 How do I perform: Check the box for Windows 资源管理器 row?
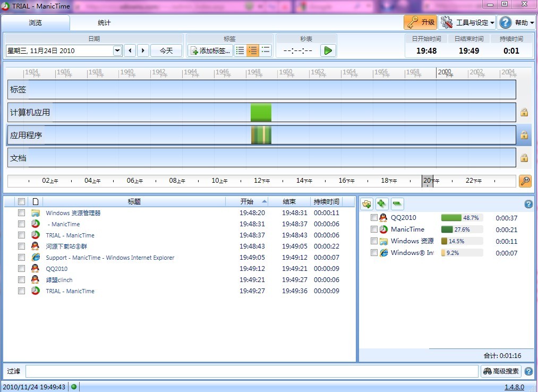pyautogui.click(x=21, y=213)
